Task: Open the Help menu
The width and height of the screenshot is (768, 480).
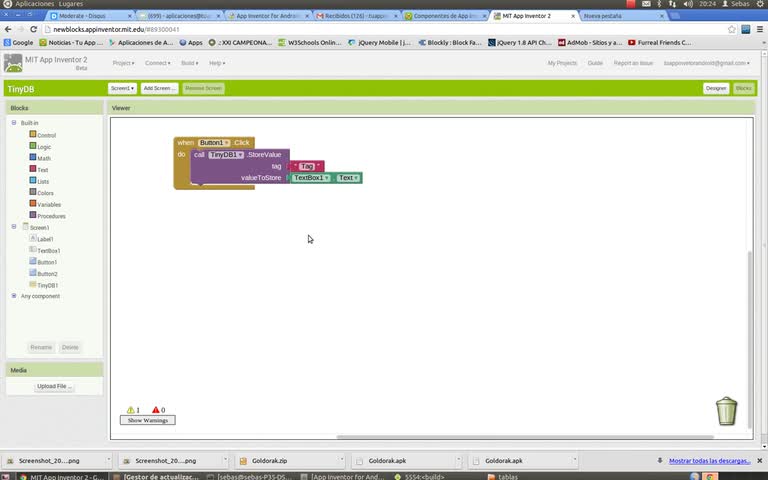Action: (217, 63)
